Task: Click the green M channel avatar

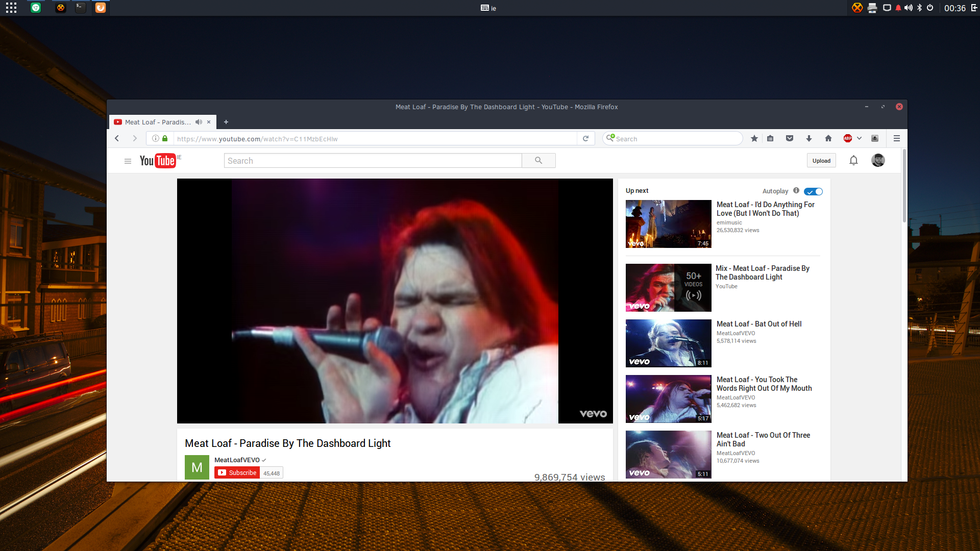Action: (197, 467)
